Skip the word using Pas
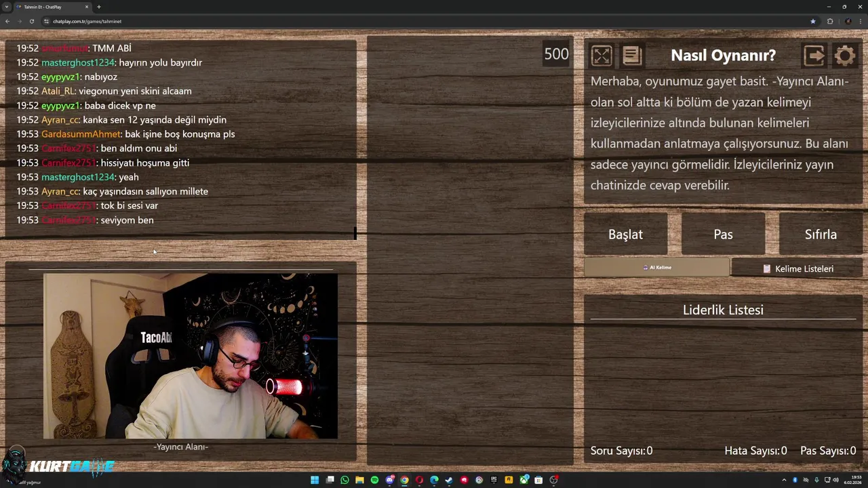The height and width of the screenshot is (488, 868). click(723, 235)
